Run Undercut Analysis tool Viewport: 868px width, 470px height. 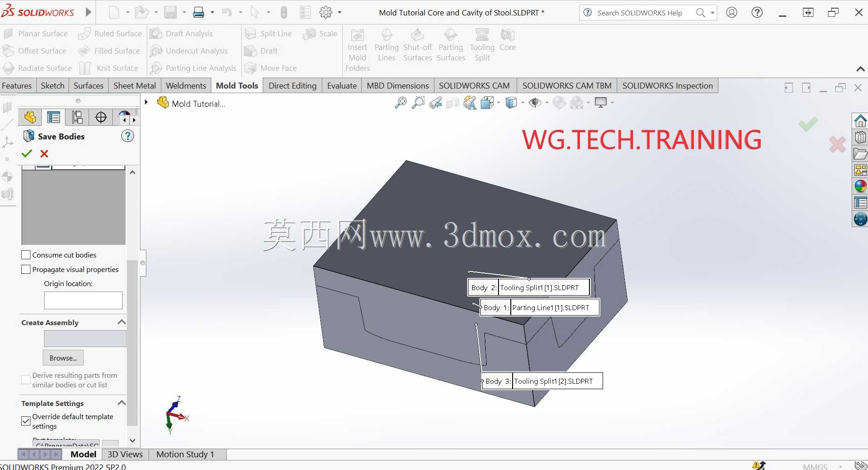point(189,51)
